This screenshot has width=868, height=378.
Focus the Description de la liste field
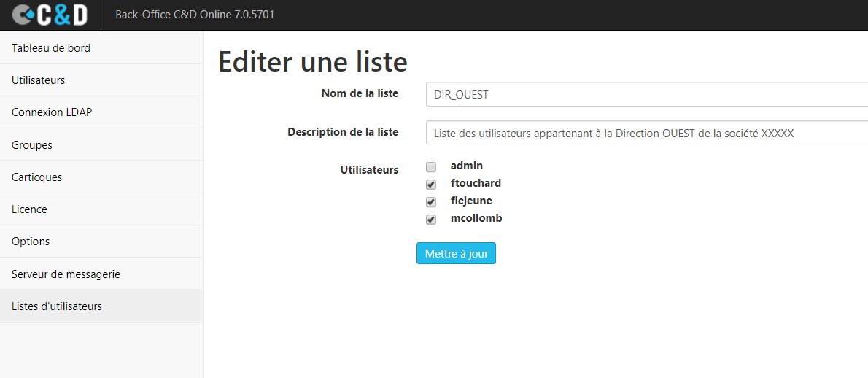pyautogui.click(x=646, y=133)
